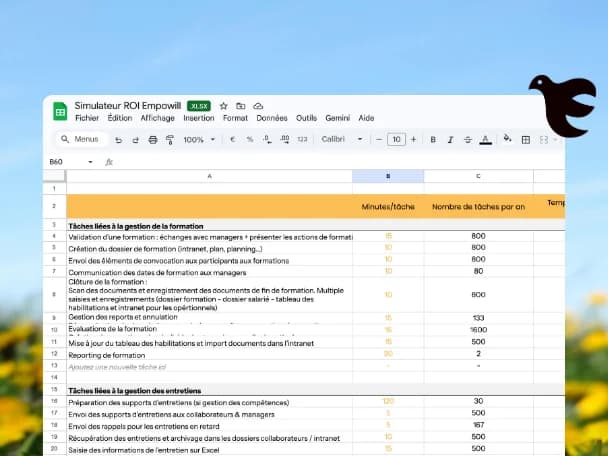Print the spreadsheet
Image resolution: width=608 pixels, height=456 pixels.
click(x=153, y=140)
